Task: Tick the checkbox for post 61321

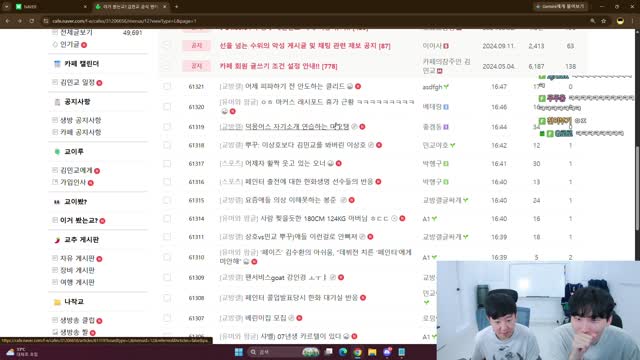Action: pyautogui.click(x=167, y=87)
